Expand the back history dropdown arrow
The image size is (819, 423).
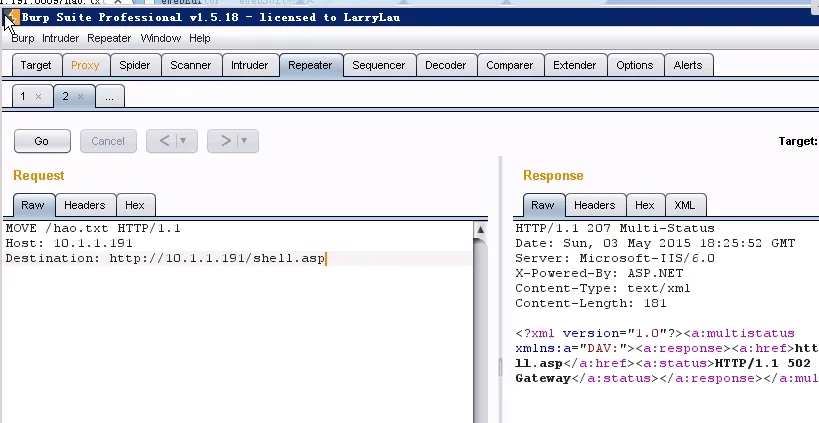point(183,141)
